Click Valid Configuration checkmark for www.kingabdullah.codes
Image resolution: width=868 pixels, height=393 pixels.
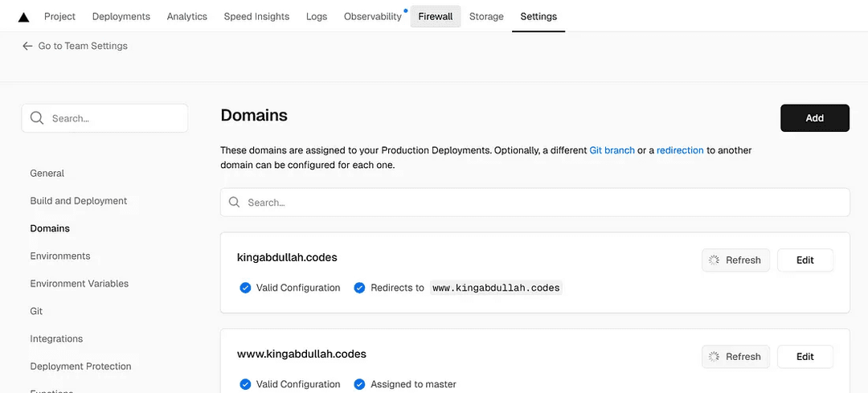(245, 384)
